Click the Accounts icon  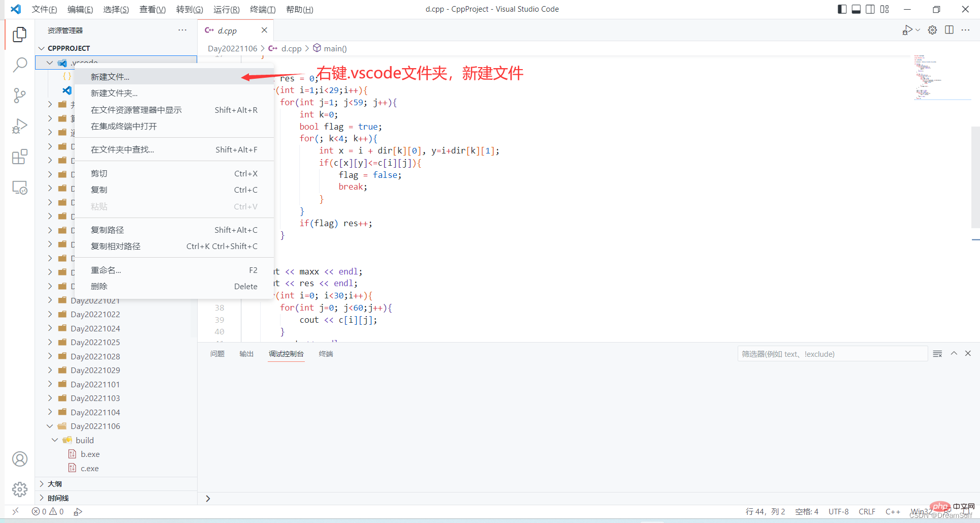tap(20, 459)
